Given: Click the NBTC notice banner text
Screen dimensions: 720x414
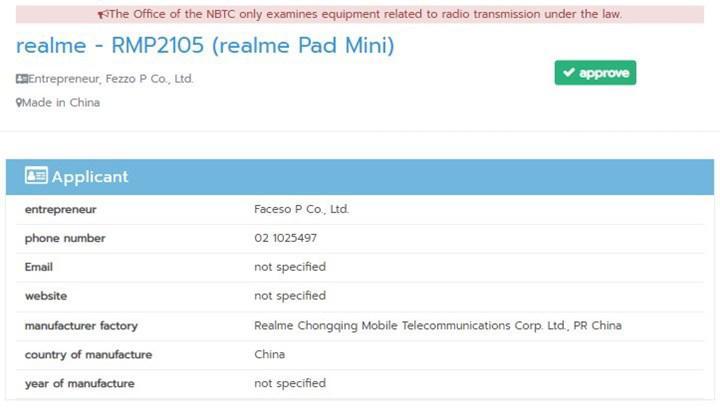Looking at the screenshot, I should [366, 14].
